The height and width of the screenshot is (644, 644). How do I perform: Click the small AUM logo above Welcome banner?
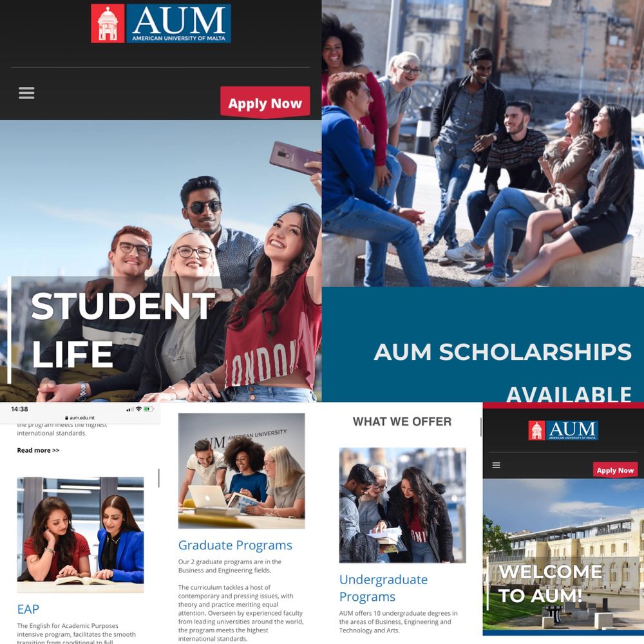563,430
